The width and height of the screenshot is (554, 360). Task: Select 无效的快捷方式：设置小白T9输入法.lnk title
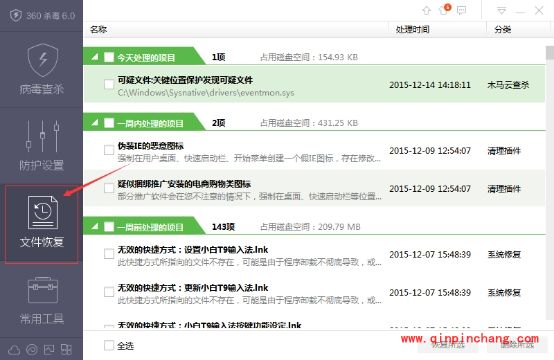click(193, 250)
